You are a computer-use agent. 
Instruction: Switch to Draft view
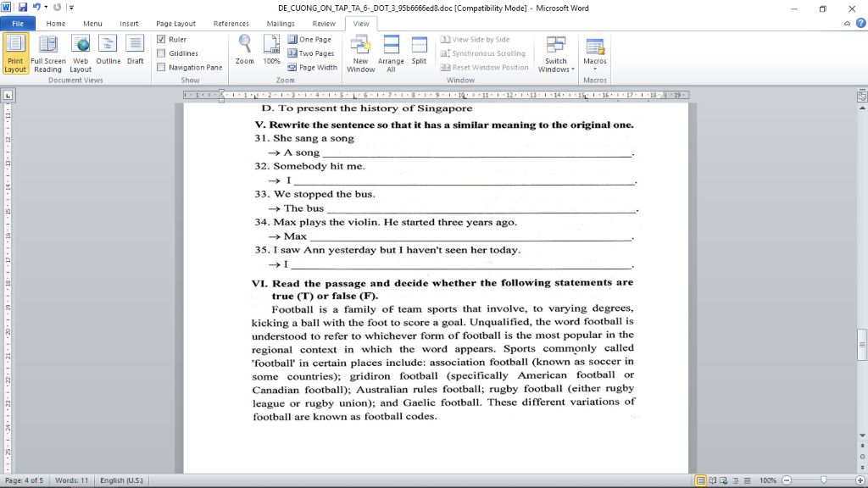[135, 50]
